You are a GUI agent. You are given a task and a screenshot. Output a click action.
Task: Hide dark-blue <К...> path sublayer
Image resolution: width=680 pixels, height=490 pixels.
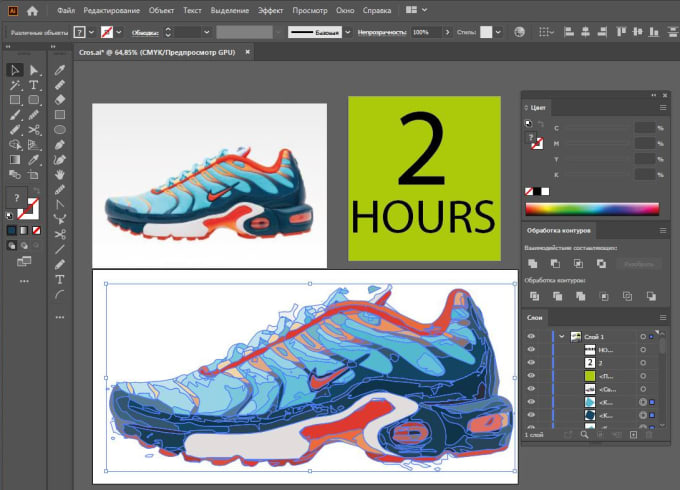(x=531, y=415)
